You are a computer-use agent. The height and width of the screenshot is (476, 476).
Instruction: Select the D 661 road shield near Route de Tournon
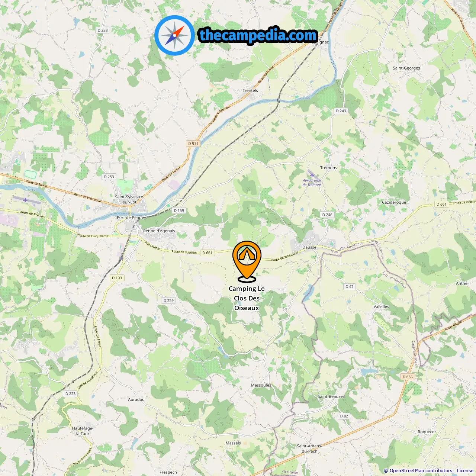pyautogui.click(x=208, y=253)
